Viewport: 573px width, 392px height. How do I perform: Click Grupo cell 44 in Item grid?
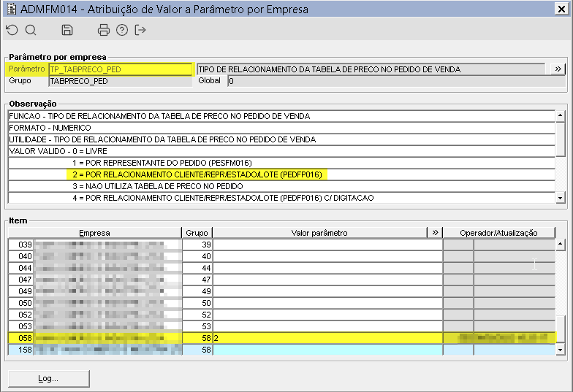(x=197, y=268)
